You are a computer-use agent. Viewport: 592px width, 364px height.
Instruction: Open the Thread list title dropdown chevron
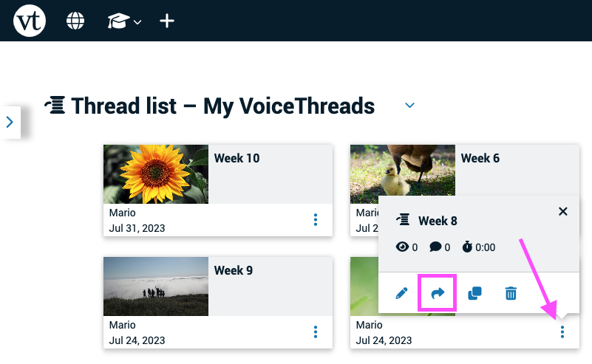pos(409,106)
